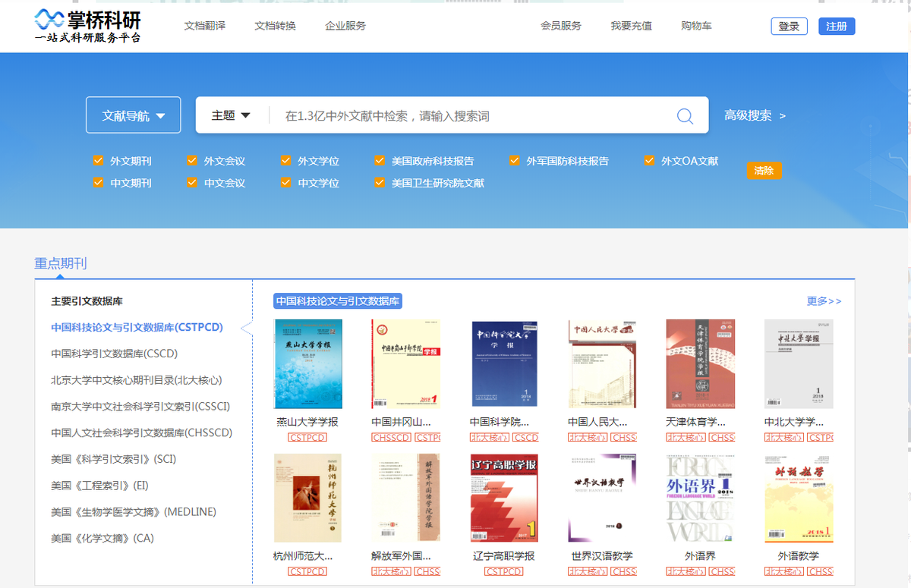Viewport: 911px width, 588px height.
Task: Open 中国井冈山 journal cover thumbnail
Action: pos(405,364)
